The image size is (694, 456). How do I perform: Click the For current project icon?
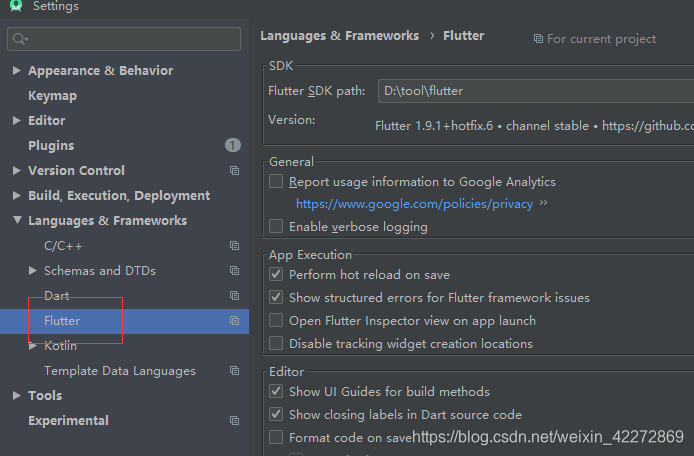[x=538, y=39]
